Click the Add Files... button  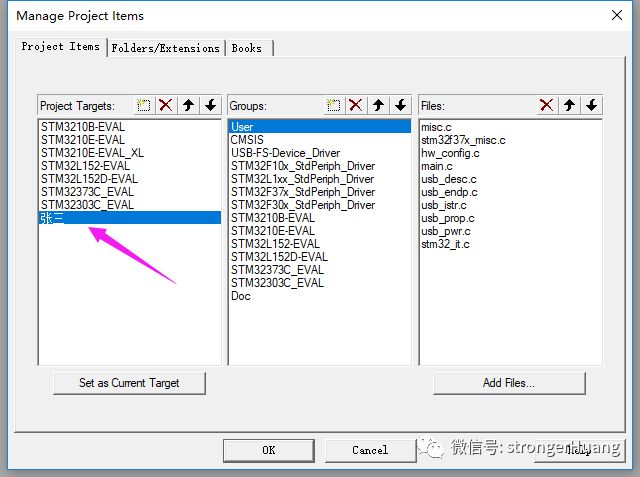pyautogui.click(x=509, y=383)
